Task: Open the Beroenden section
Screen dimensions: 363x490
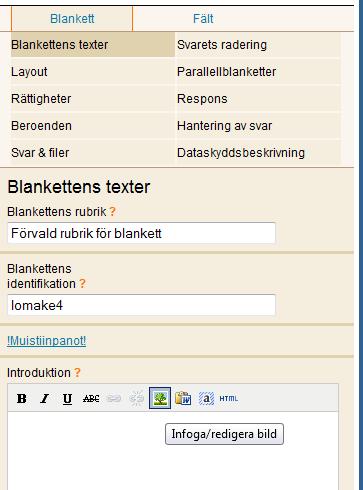Action: click(x=93, y=126)
